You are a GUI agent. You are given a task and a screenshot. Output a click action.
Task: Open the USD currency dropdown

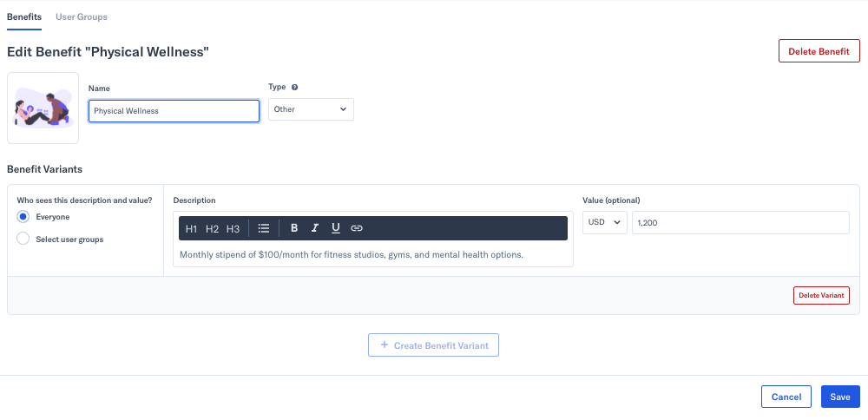(604, 222)
